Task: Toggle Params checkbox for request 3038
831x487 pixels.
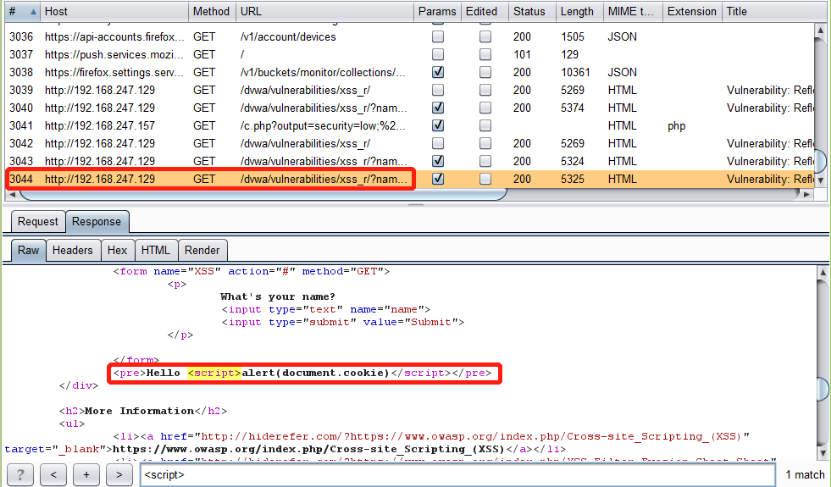Action: [438, 72]
